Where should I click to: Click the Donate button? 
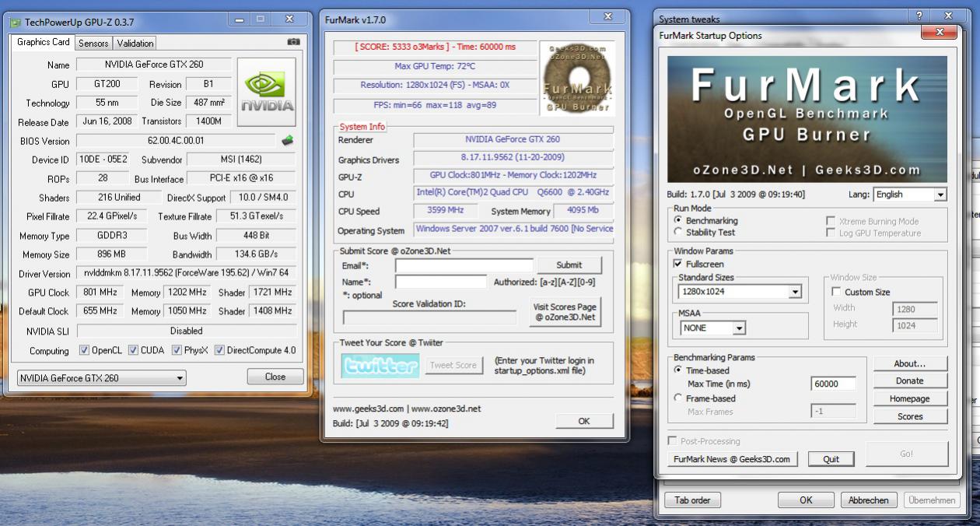pyautogui.click(x=909, y=381)
